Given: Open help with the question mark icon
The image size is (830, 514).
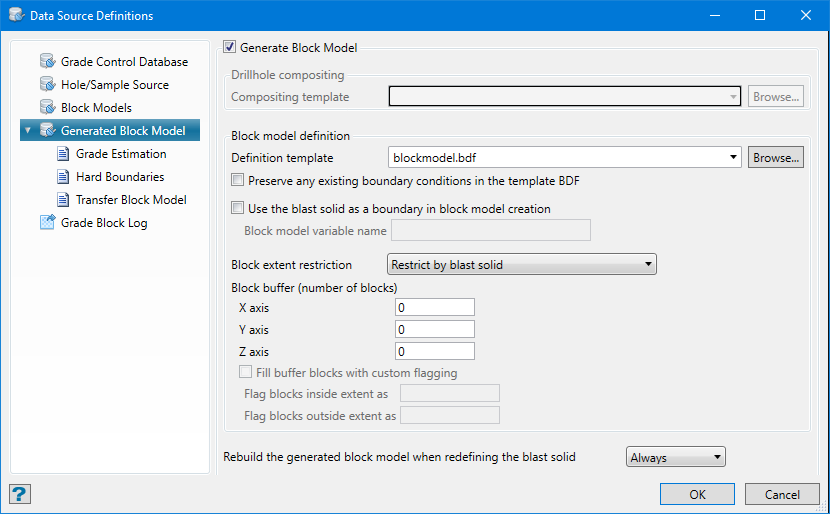Looking at the screenshot, I should [x=18, y=494].
